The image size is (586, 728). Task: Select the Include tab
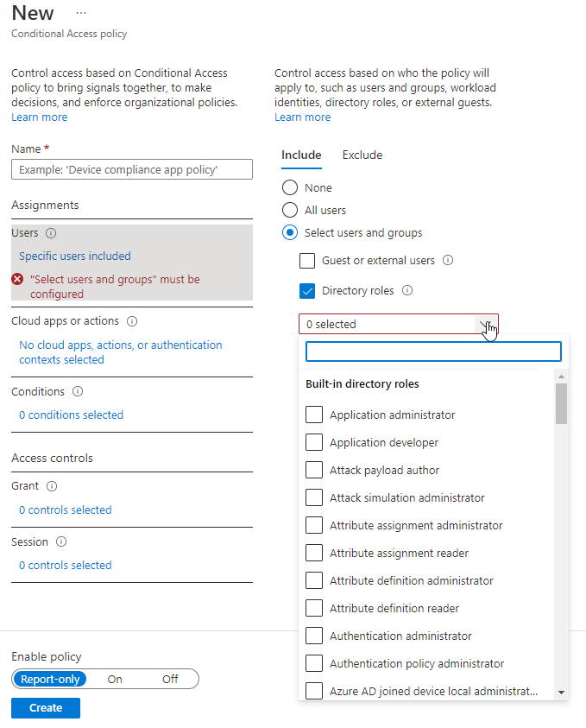[301, 155]
